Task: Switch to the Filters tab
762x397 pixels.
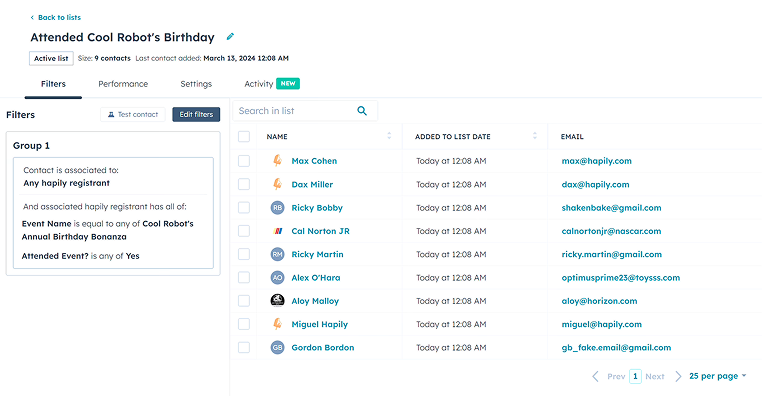Action: [53, 84]
